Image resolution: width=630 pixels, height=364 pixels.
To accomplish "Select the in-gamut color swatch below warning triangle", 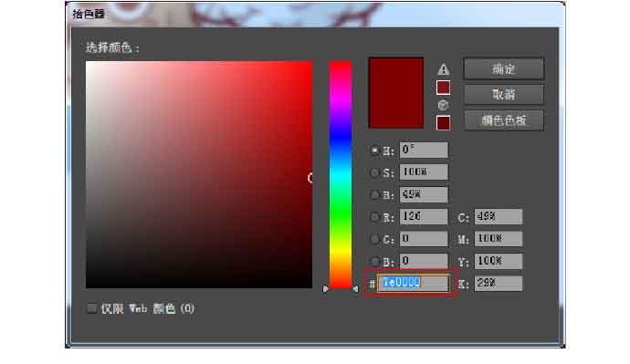I will pos(443,88).
